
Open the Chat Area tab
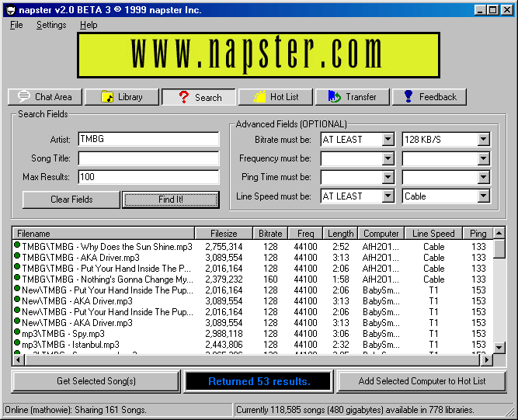(x=45, y=97)
